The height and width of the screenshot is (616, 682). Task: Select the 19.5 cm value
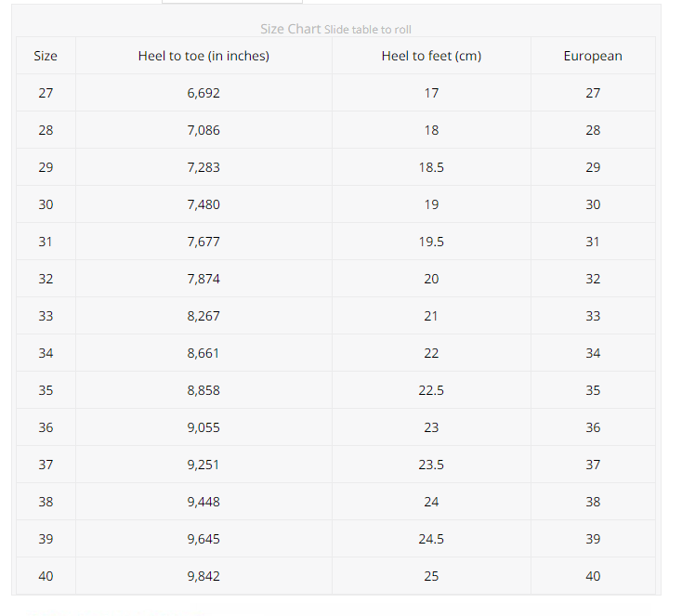(x=431, y=242)
